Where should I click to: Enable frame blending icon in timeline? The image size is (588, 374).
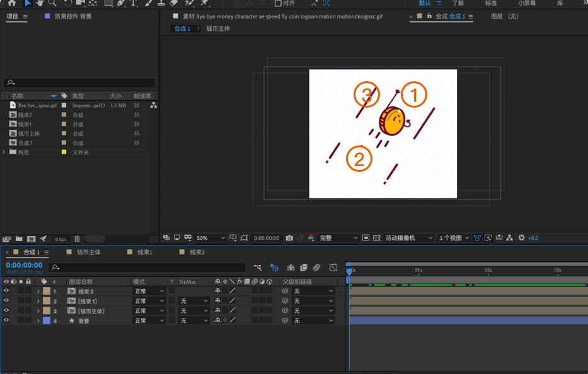304,268
